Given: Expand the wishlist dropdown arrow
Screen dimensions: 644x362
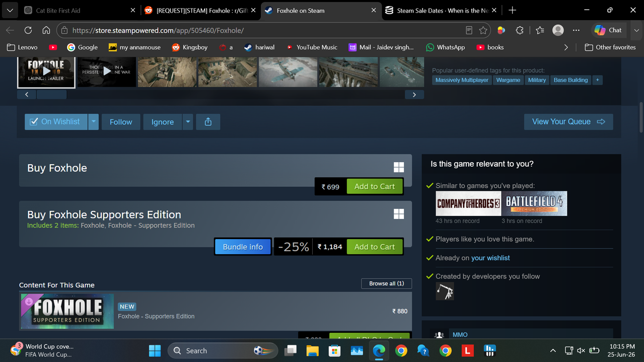Looking at the screenshot, I should pyautogui.click(x=93, y=122).
